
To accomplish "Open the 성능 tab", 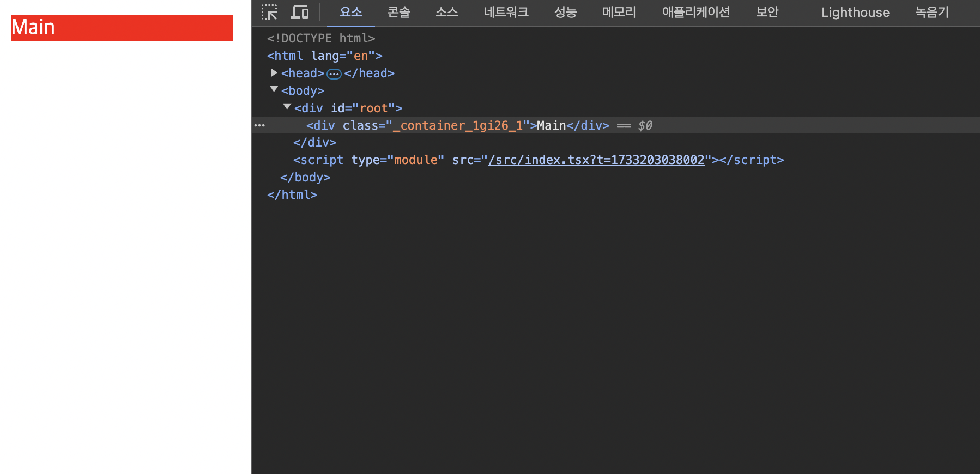I will pyautogui.click(x=566, y=13).
